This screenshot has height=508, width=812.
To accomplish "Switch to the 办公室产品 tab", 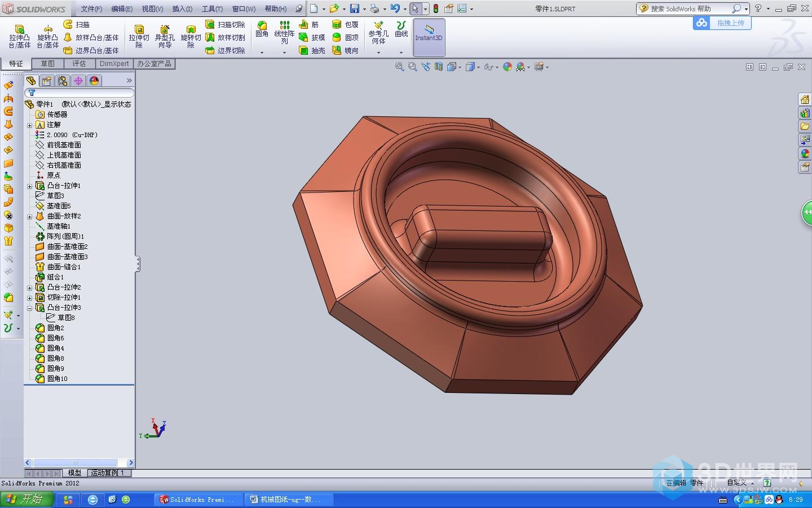I will coord(154,64).
